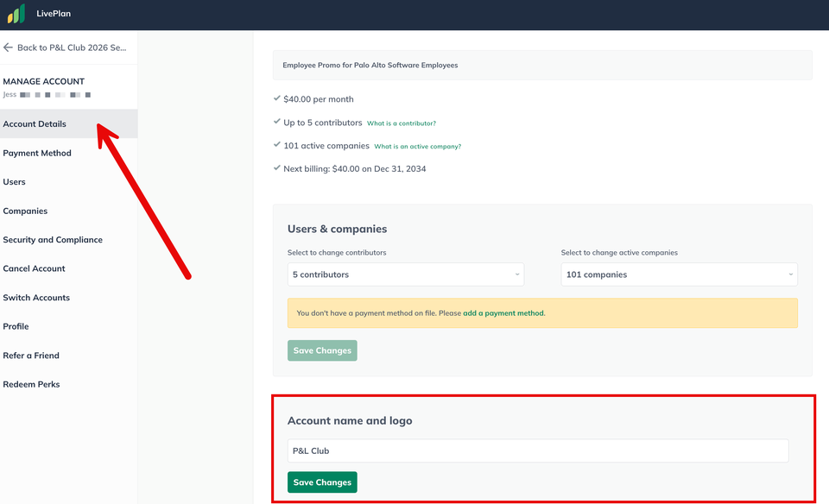The image size is (829, 504).
Task: Click Save Changes under Account name and logo
Action: (322, 482)
